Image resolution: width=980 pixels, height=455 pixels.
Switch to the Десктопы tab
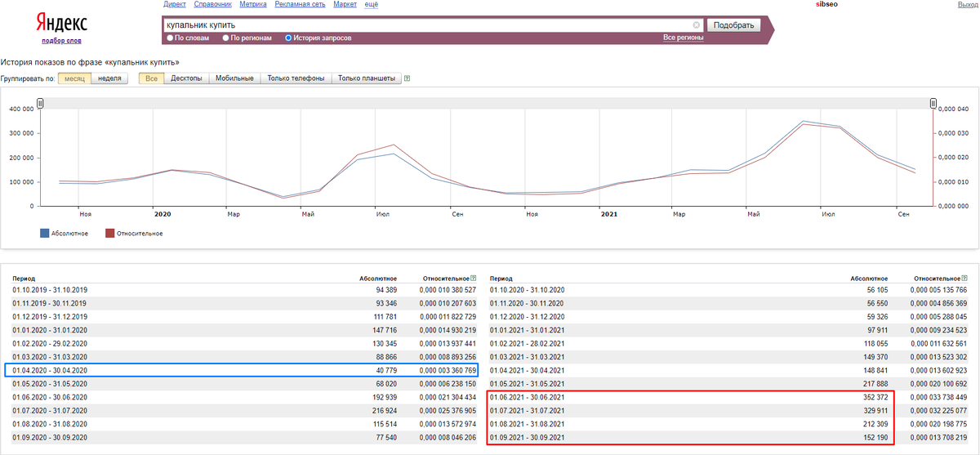coord(186,78)
